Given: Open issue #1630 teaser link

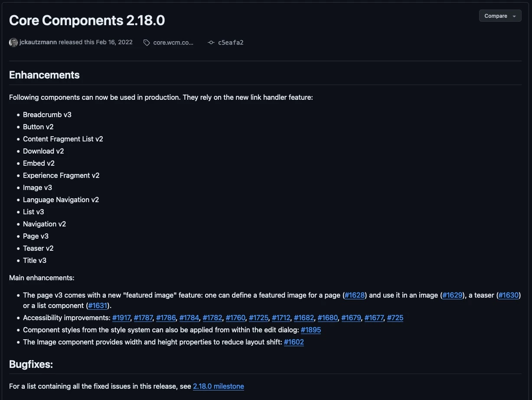Looking at the screenshot, I should click(509, 295).
